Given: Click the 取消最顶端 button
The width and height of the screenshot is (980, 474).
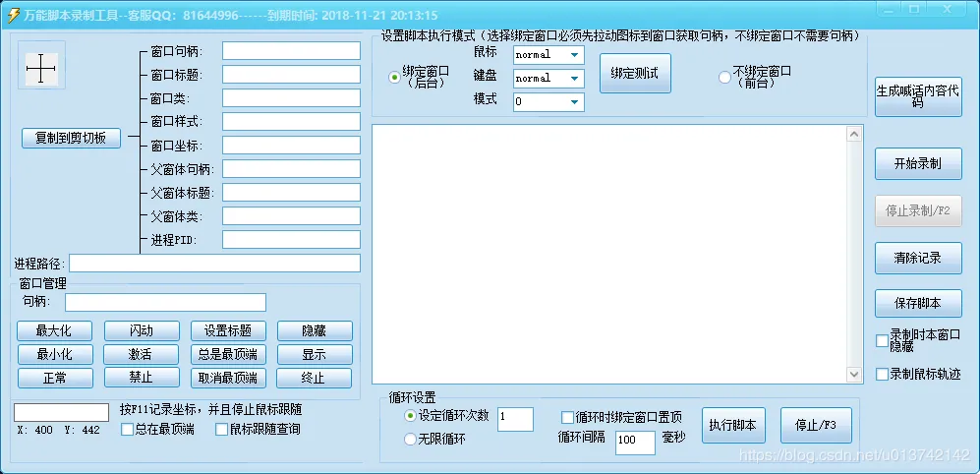Looking at the screenshot, I should click(x=228, y=378).
